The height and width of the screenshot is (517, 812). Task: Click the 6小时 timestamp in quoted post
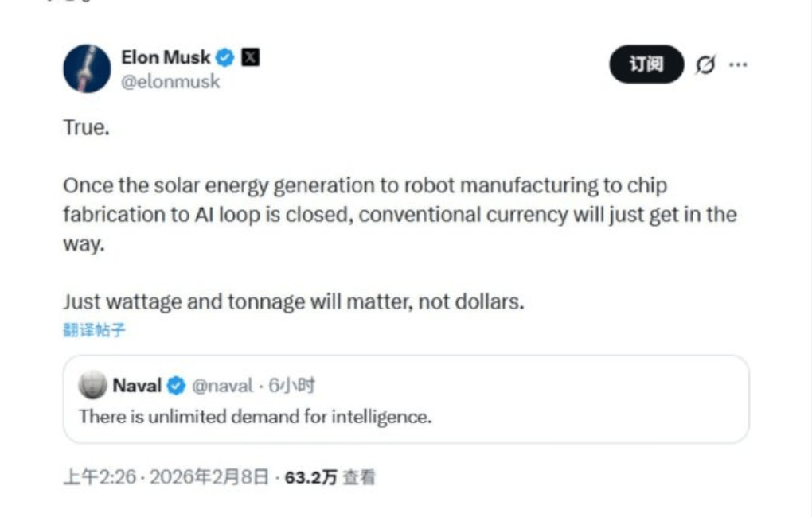click(x=291, y=386)
